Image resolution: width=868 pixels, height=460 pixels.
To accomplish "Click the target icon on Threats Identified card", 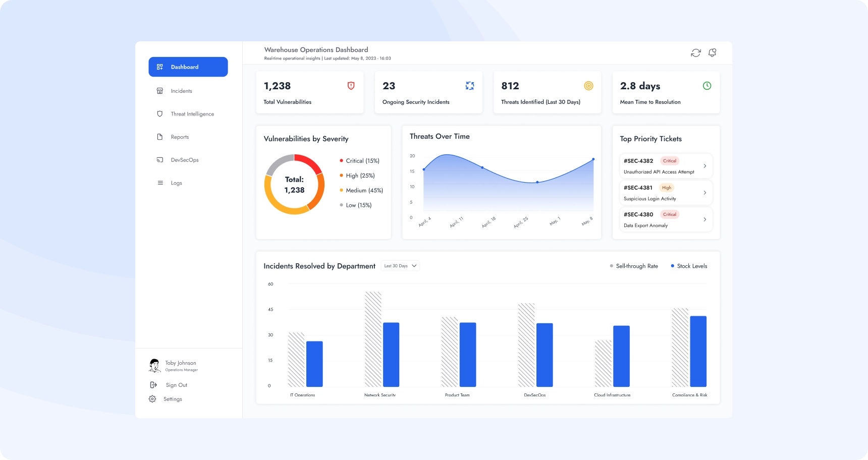I will click(x=588, y=86).
